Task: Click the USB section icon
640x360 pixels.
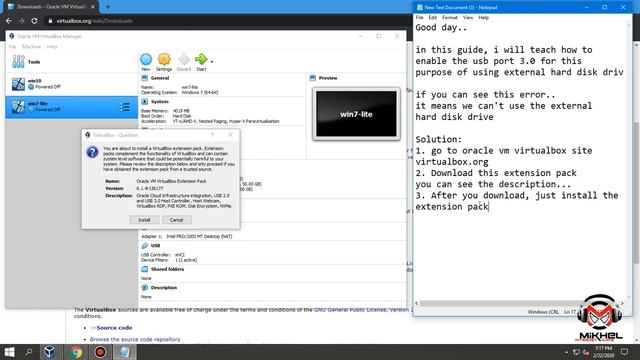Action: (144, 245)
